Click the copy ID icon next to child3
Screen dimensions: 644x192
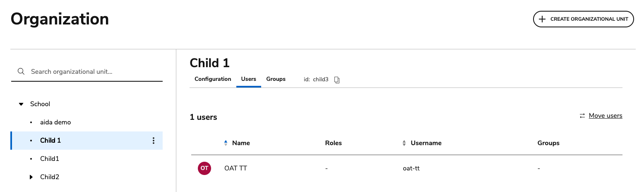(x=337, y=80)
